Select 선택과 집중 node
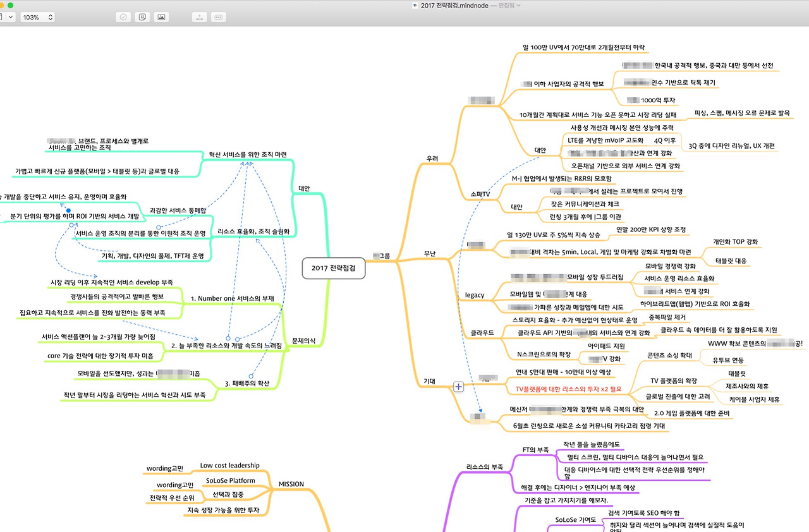Viewport: 809px width, 532px height. pos(228,494)
